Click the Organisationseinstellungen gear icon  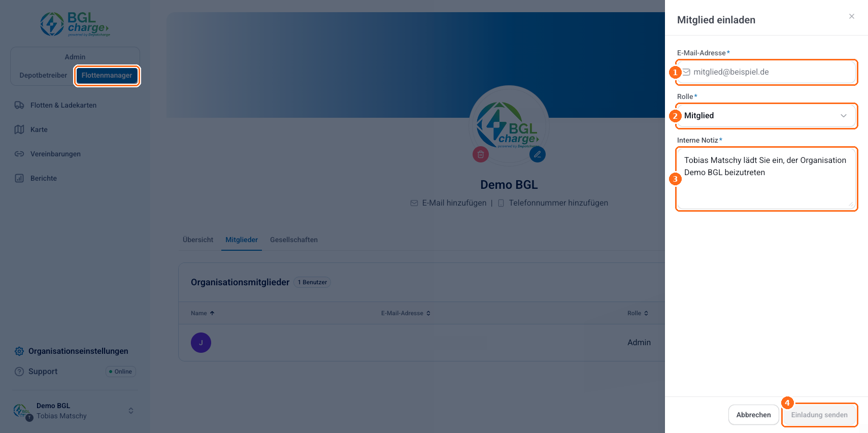point(19,351)
